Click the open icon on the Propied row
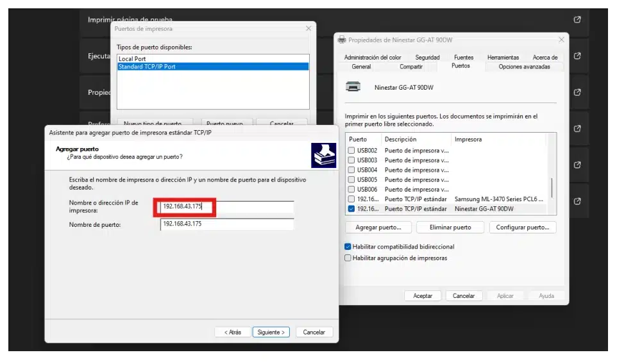Image resolution: width=617 pixels, height=364 pixels. coord(577,92)
